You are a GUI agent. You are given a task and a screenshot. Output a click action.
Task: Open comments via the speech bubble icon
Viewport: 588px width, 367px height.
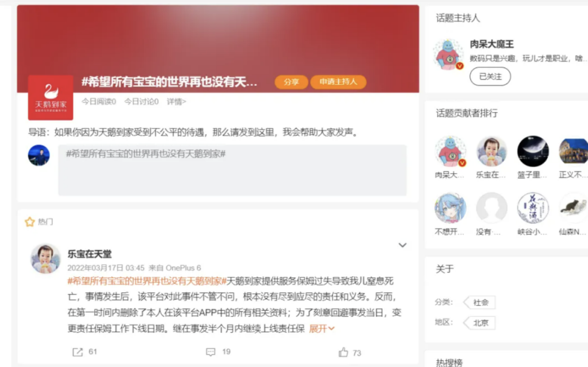(x=211, y=352)
